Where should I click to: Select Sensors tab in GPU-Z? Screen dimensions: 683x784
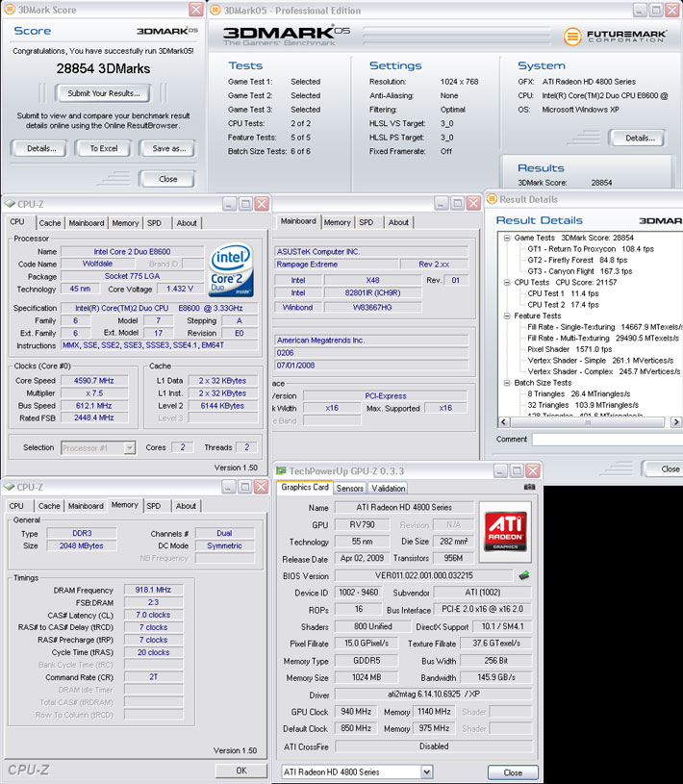coord(349,488)
